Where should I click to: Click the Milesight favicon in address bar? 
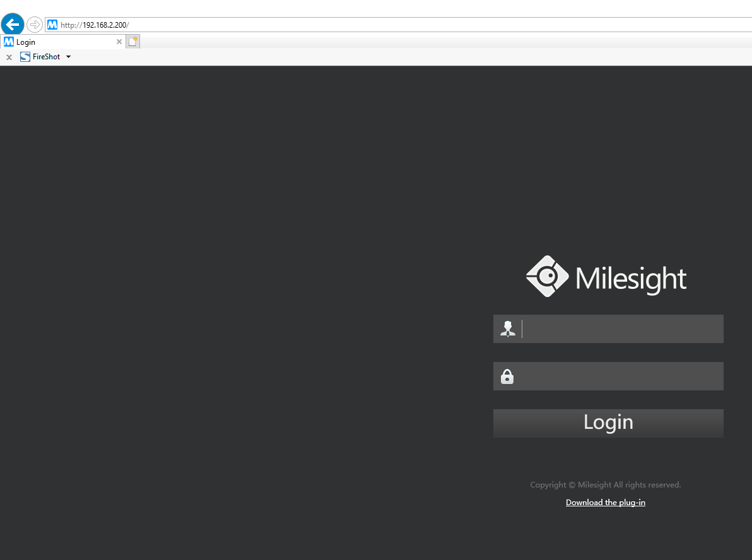pyautogui.click(x=52, y=25)
